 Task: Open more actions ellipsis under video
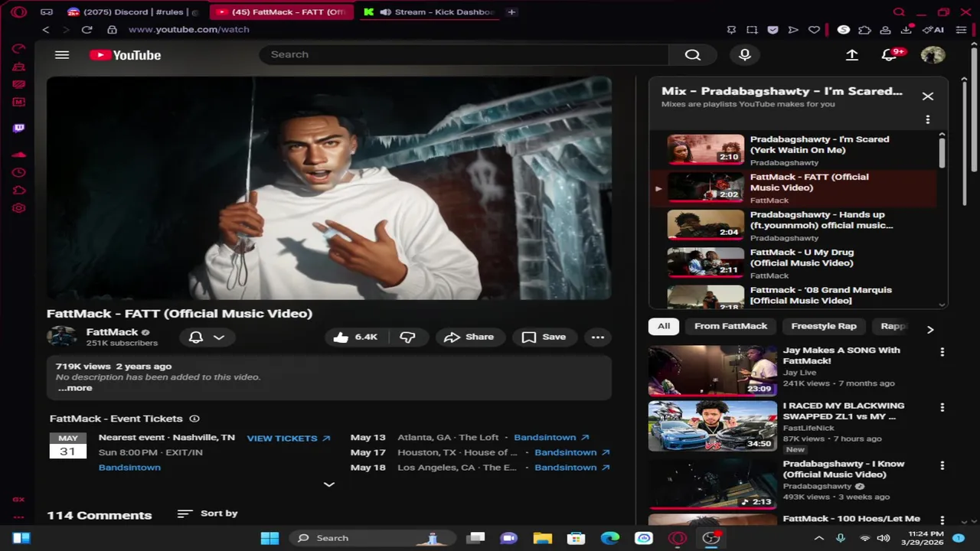[x=598, y=337]
